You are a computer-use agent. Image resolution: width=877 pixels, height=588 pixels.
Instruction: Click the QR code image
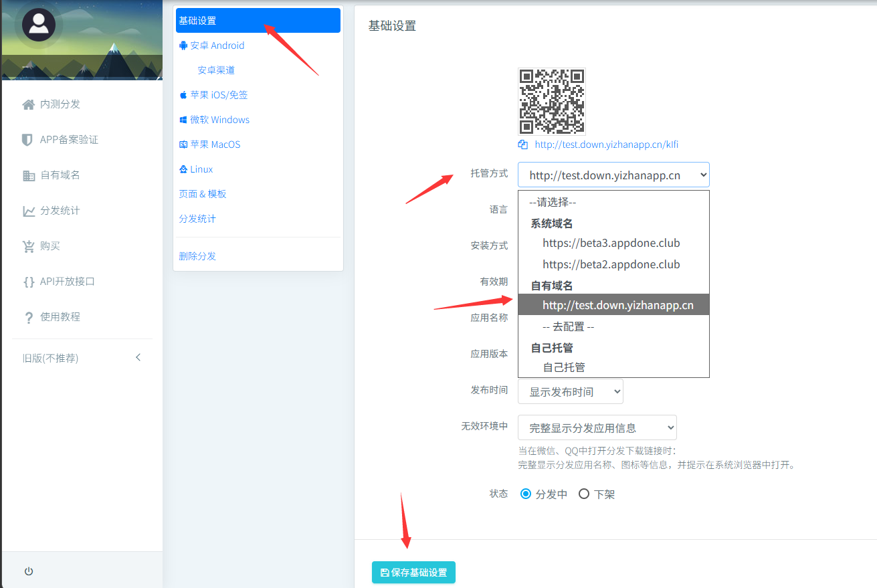[x=552, y=102]
